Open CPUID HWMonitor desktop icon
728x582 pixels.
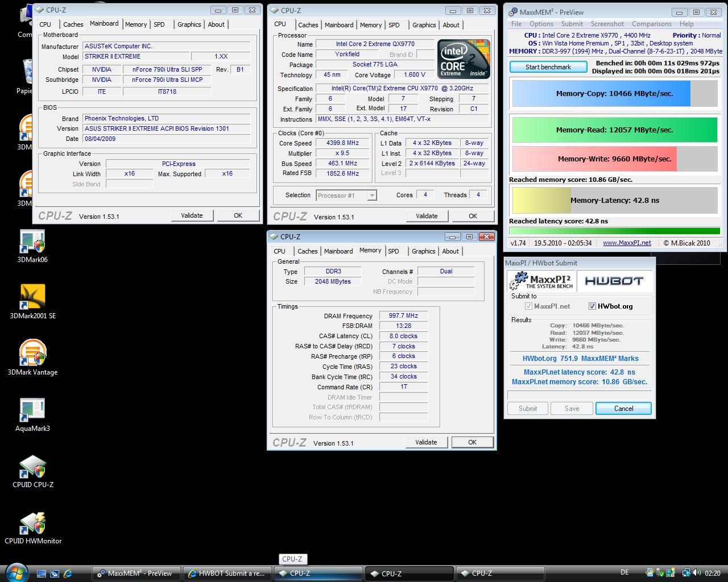[x=32, y=527]
